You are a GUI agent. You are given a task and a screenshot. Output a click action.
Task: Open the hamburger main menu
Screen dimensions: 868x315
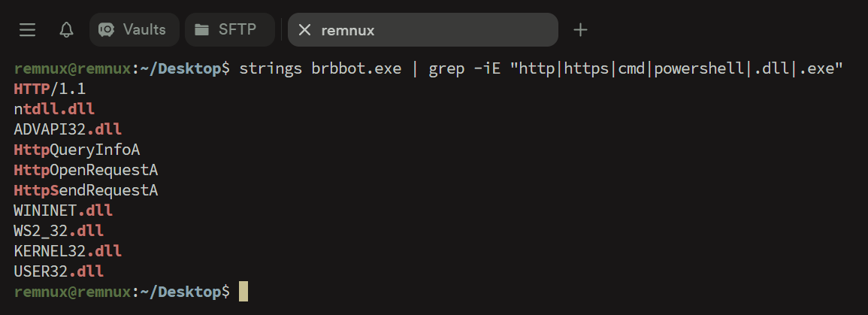point(28,30)
